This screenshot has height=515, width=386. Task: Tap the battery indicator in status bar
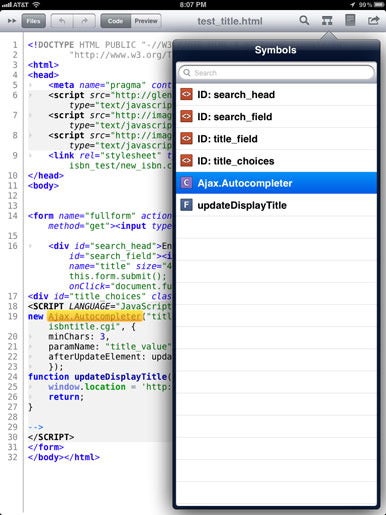tap(379, 5)
